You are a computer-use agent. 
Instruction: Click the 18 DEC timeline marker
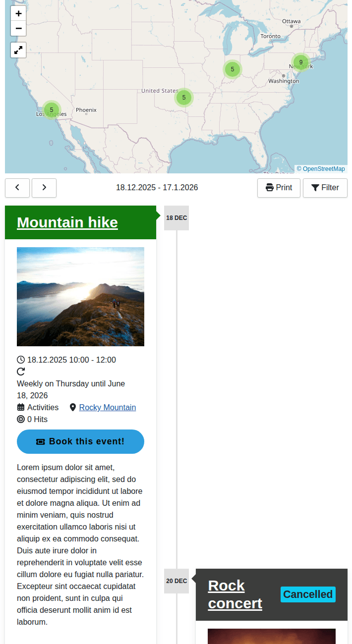(x=176, y=218)
